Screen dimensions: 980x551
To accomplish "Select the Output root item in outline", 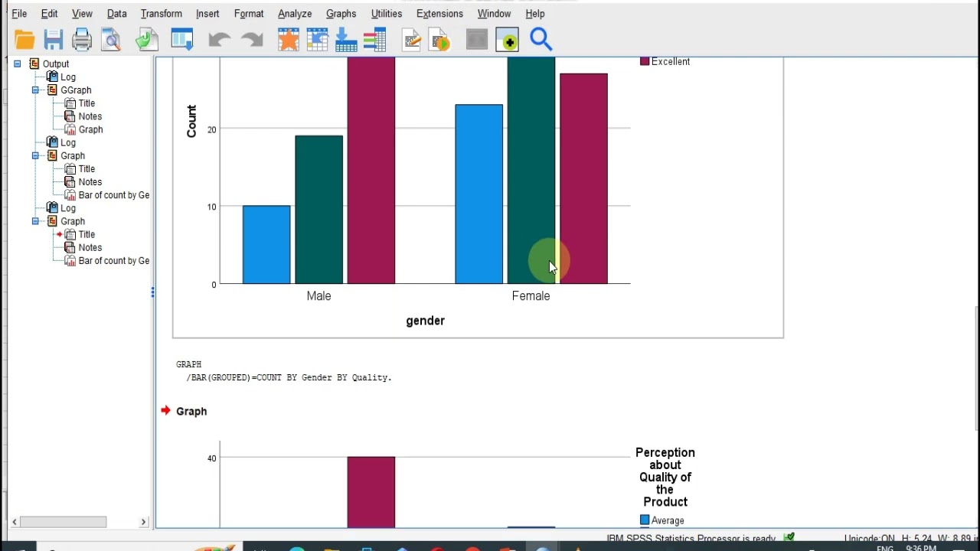I will click(55, 64).
